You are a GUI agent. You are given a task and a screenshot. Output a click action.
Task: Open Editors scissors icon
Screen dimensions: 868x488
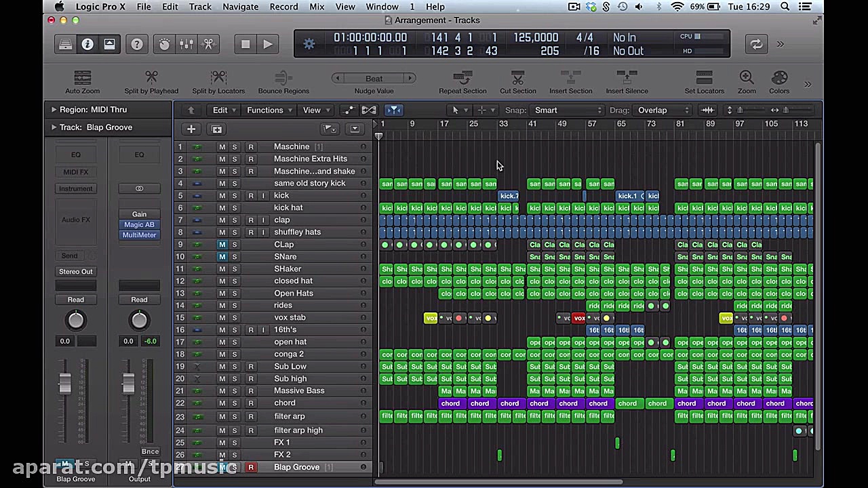pos(208,45)
